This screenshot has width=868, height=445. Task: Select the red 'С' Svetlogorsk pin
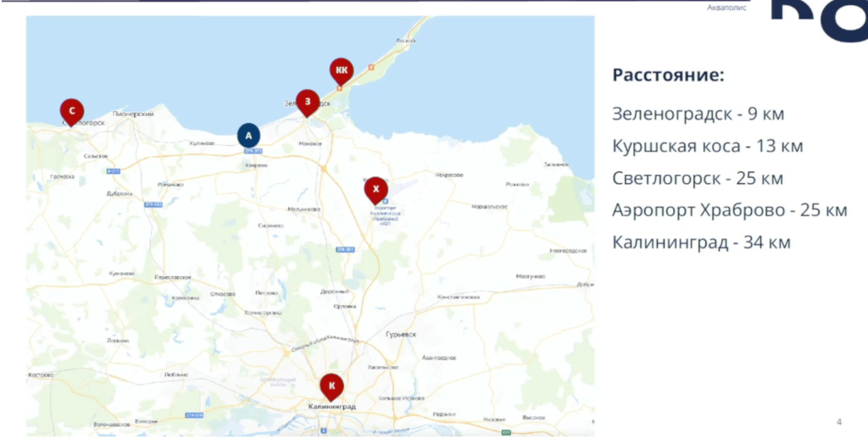[x=72, y=110]
